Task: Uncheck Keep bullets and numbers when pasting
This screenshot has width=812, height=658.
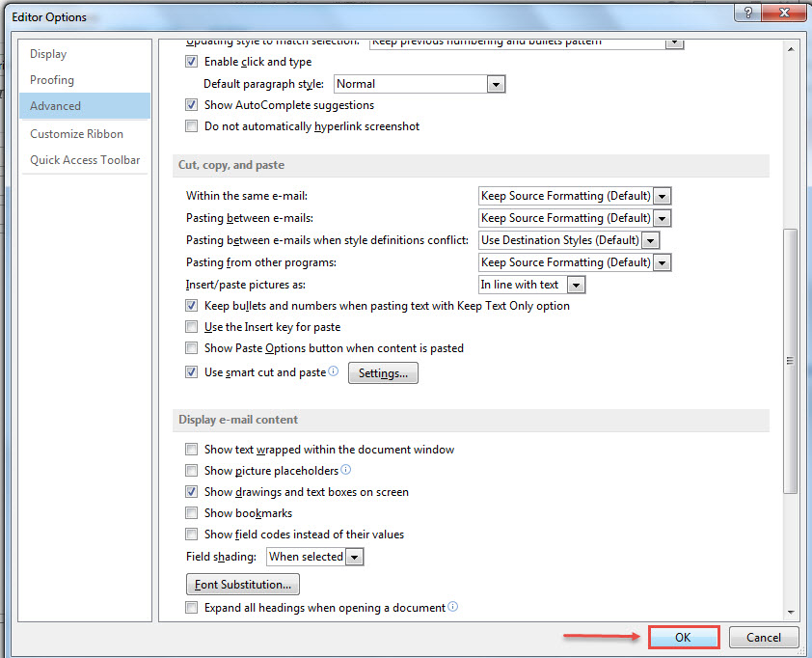Action: [192, 306]
